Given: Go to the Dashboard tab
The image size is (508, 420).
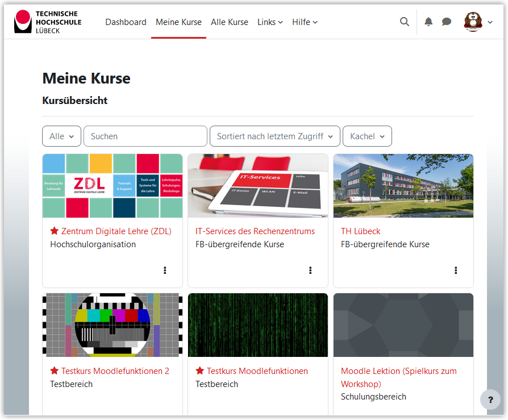Looking at the screenshot, I should coord(126,22).
